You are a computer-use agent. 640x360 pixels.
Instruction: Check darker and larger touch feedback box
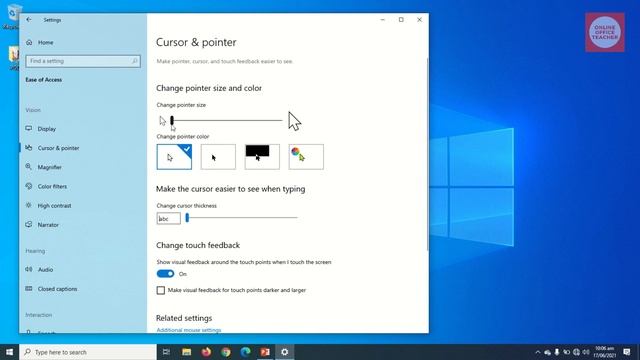pyautogui.click(x=161, y=290)
